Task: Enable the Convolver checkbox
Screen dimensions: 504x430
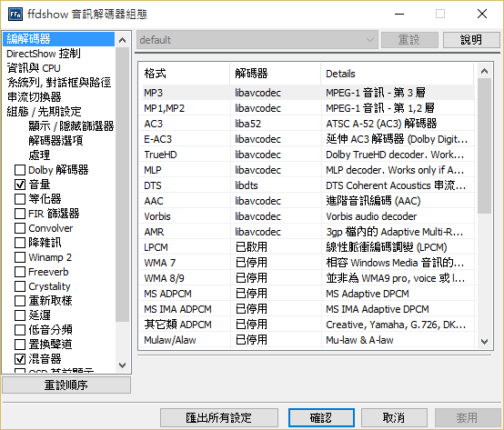Action: [x=20, y=228]
